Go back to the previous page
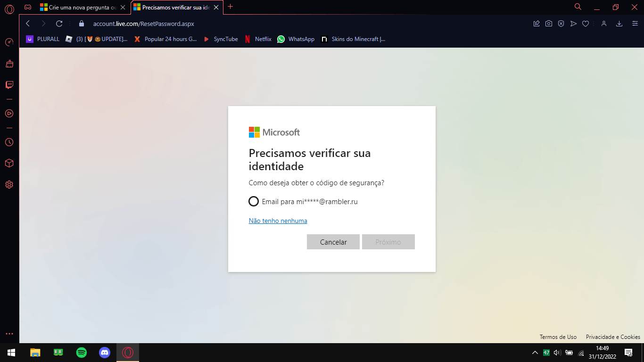Screen dimensions: 644x362 coord(28,24)
